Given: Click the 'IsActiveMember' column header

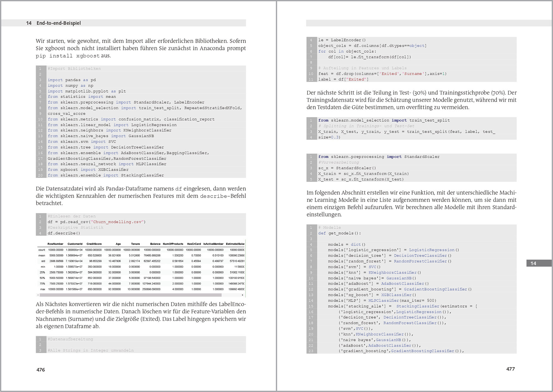Looking at the screenshot, I should (213, 244).
